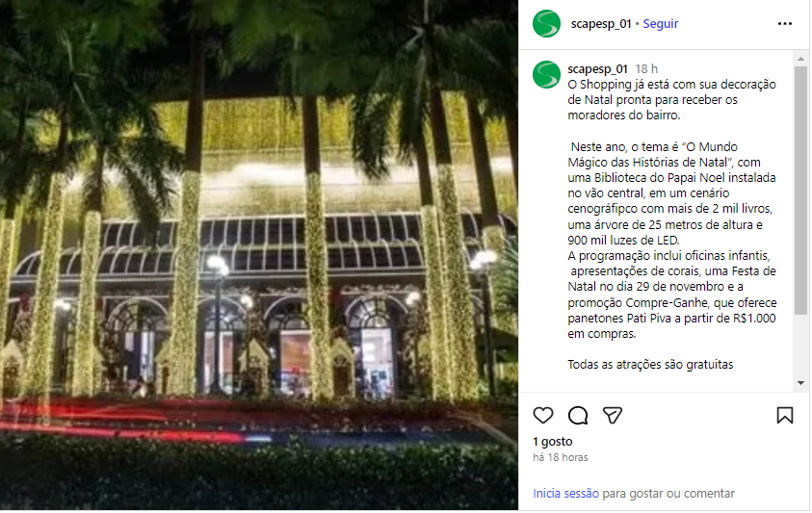The image size is (812, 513).
Task: Save the post with the bookmark icon
Action: pos(785,415)
